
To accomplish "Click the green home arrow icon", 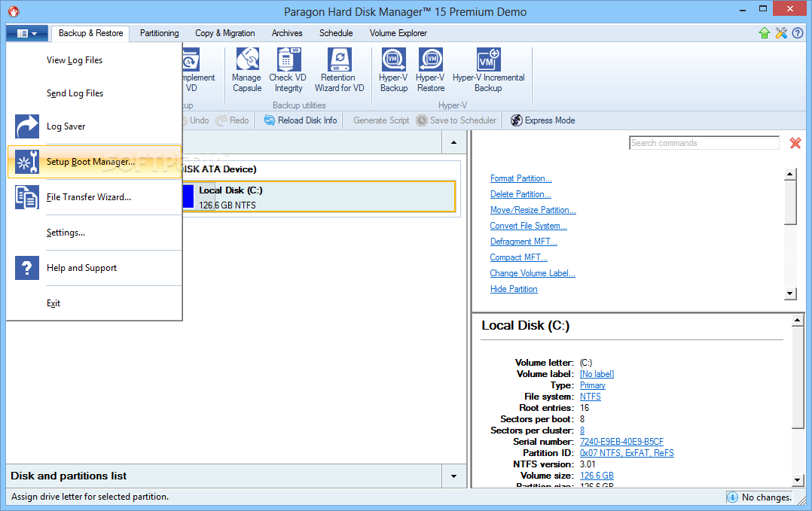I will point(765,33).
